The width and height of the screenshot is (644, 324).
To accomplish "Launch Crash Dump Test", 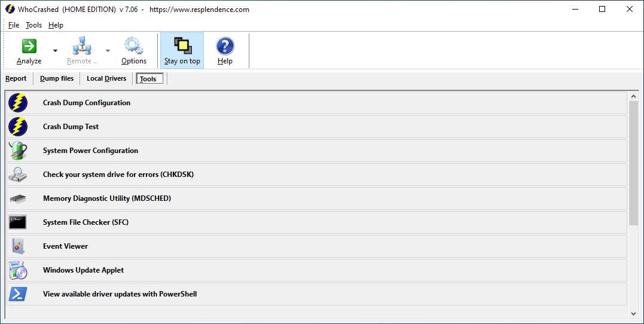I will pyautogui.click(x=317, y=127).
